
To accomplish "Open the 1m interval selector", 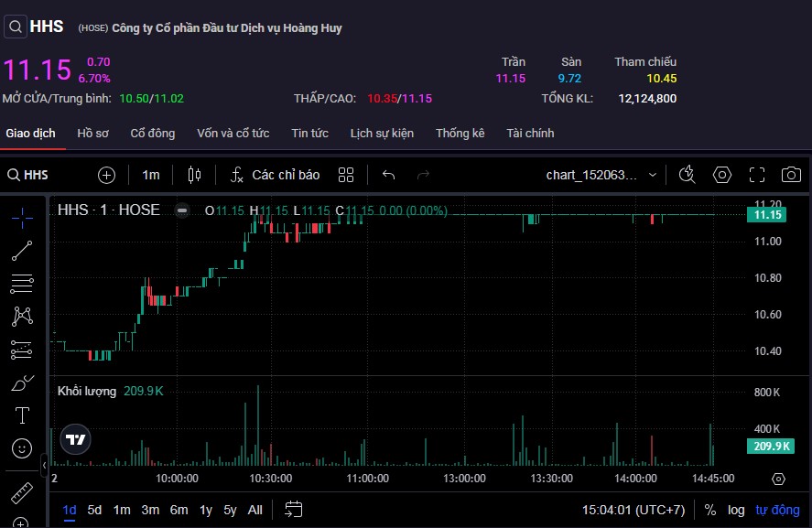I will [x=151, y=175].
